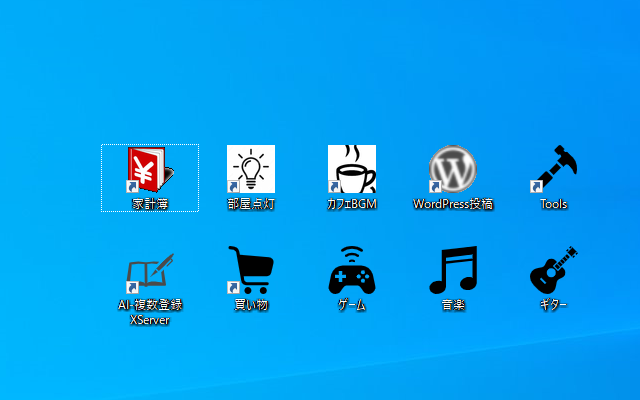Click the ゲーム text label
This screenshot has height=400, width=640.
click(x=352, y=305)
